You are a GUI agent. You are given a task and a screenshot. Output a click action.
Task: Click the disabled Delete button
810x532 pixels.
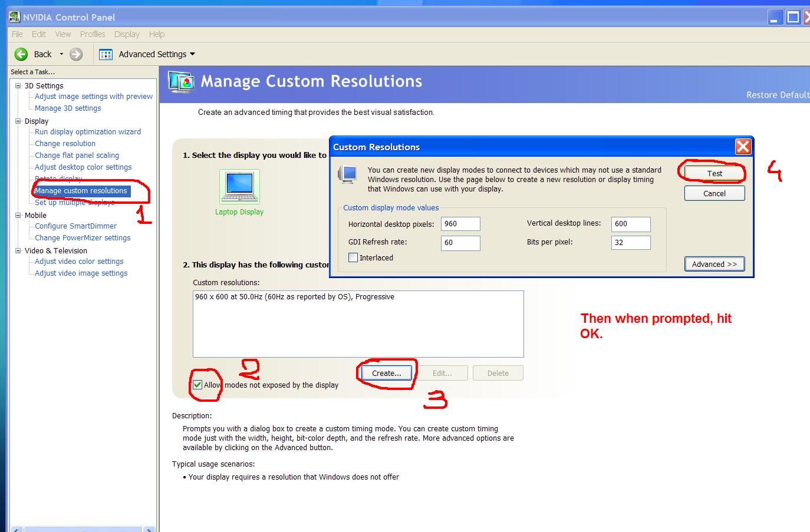(x=498, y=373)
